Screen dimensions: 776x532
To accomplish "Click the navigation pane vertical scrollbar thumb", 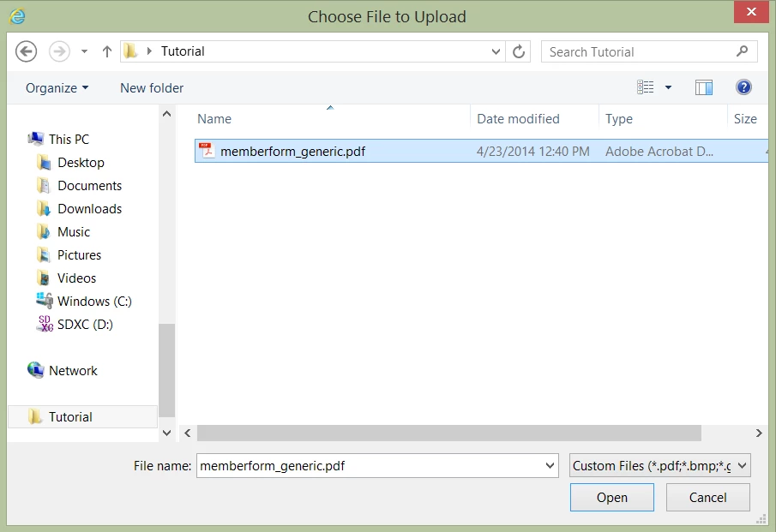I will point(167,371).
